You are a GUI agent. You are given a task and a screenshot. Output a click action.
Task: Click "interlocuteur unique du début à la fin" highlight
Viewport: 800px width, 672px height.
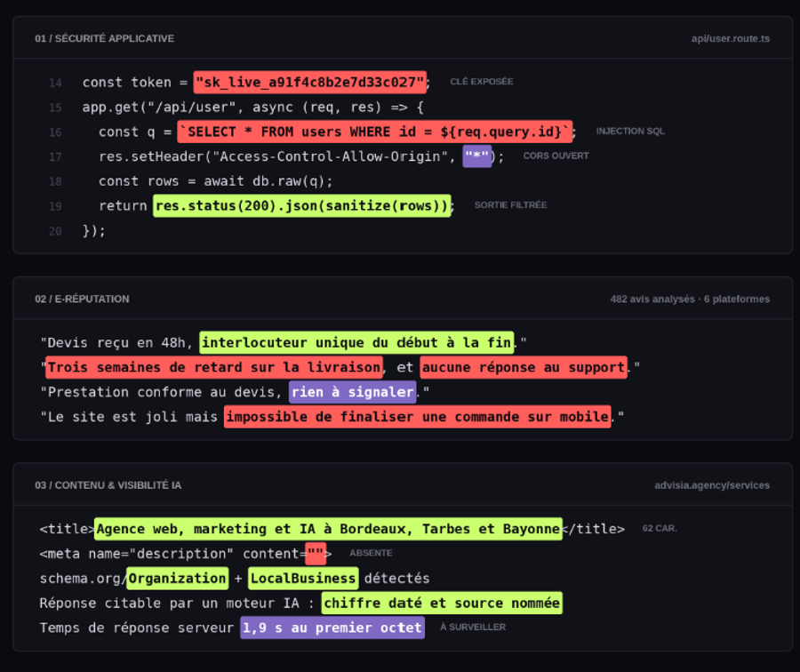tap(356, 342)
